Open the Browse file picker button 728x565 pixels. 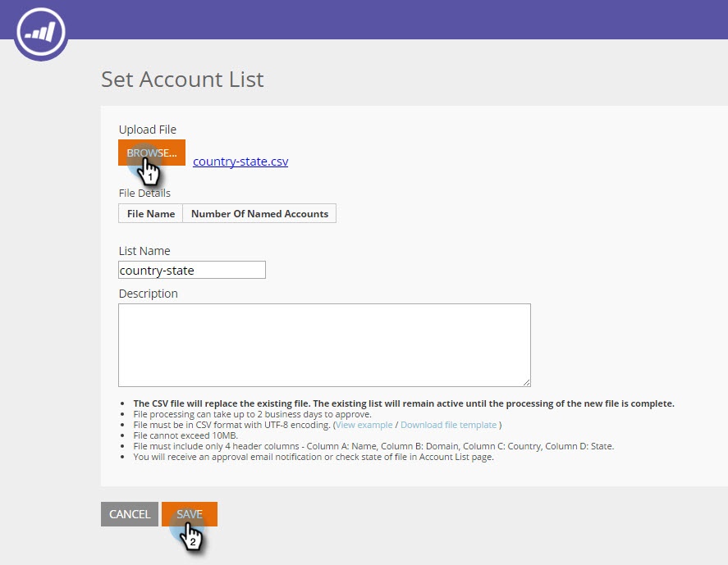(x=152, y=153)
